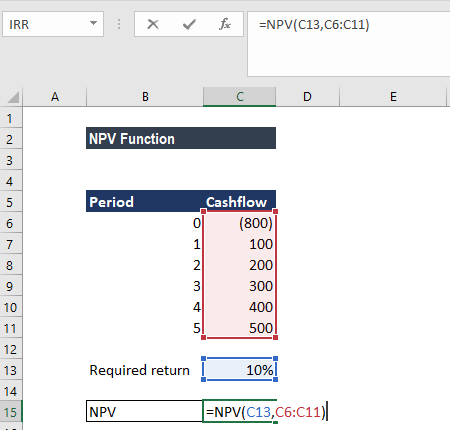Click the 500 cashflow cell
The height and width of the screenshot is (430, 450).
(x=240, y=328)
